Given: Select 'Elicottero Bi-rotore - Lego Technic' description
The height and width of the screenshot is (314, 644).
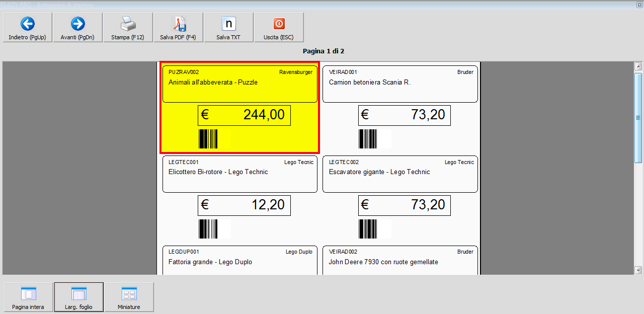Looking at the screenshot, I should (218, 172).
